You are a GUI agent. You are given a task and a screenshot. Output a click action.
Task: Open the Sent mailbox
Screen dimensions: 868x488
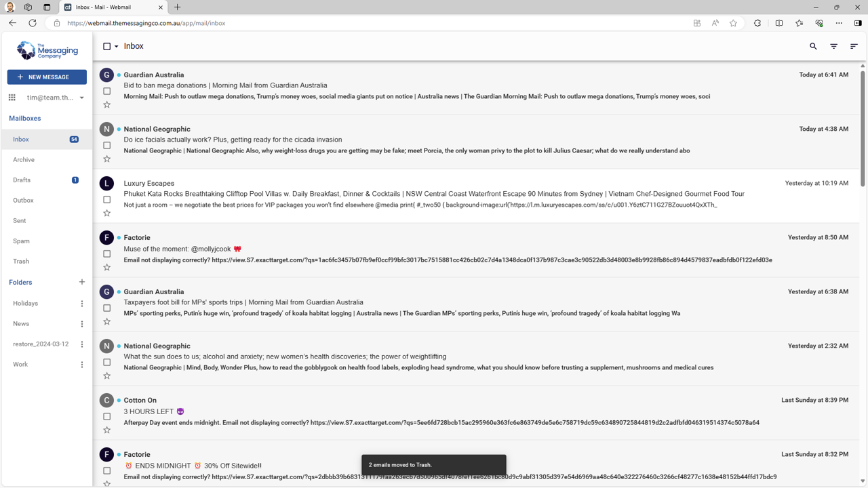[47, 220]
